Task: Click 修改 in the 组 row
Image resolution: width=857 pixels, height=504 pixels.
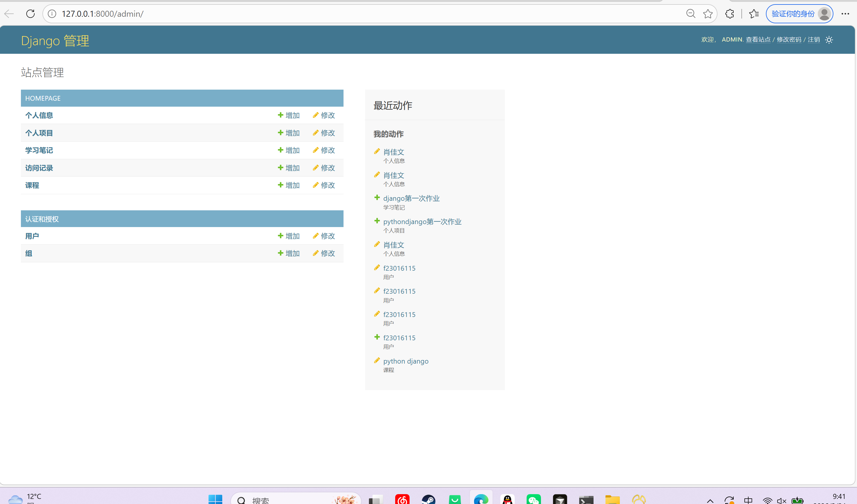Action: click(324, 253)
